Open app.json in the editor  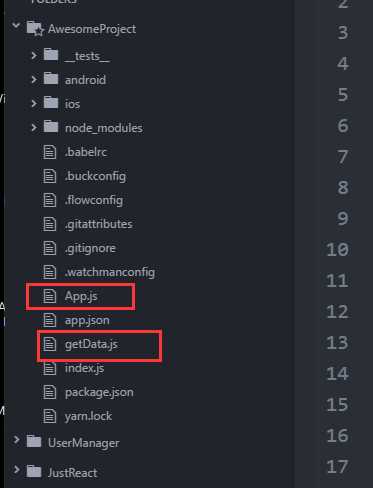87,320
